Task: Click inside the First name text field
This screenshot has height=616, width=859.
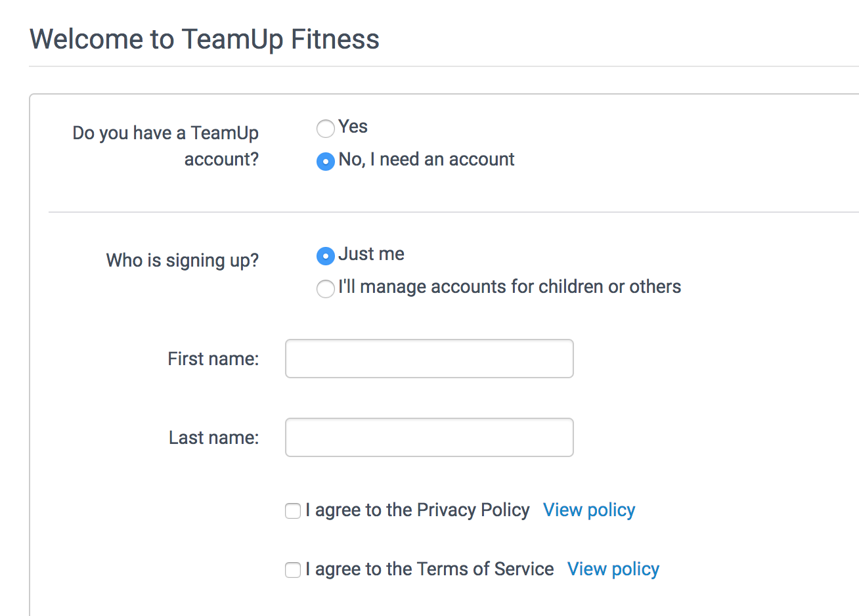Action: (x=429, y=359)
